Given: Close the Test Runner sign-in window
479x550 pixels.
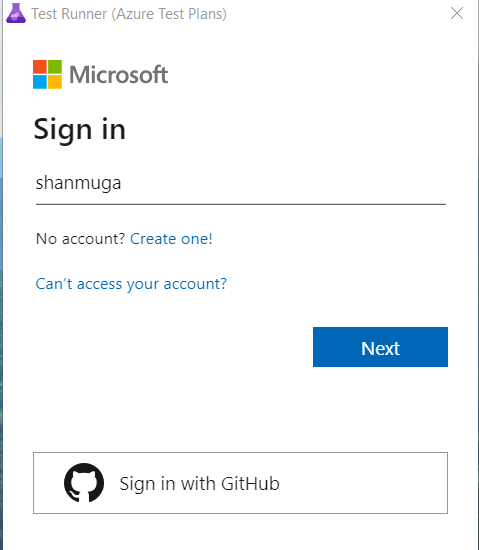Looking at the screenshot, I should (x=457, y=13).
